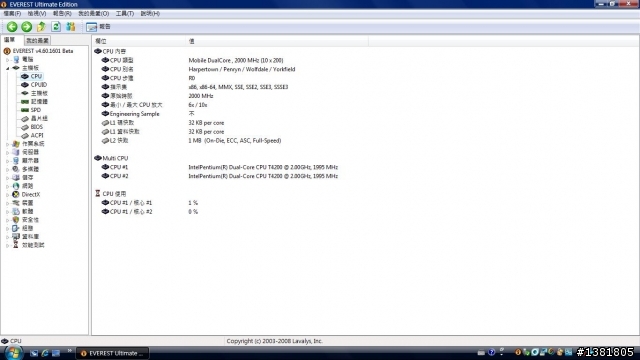Open the 工具(T) tools menu
This screenshot has height=360, width=640.
tap(125, 13)
